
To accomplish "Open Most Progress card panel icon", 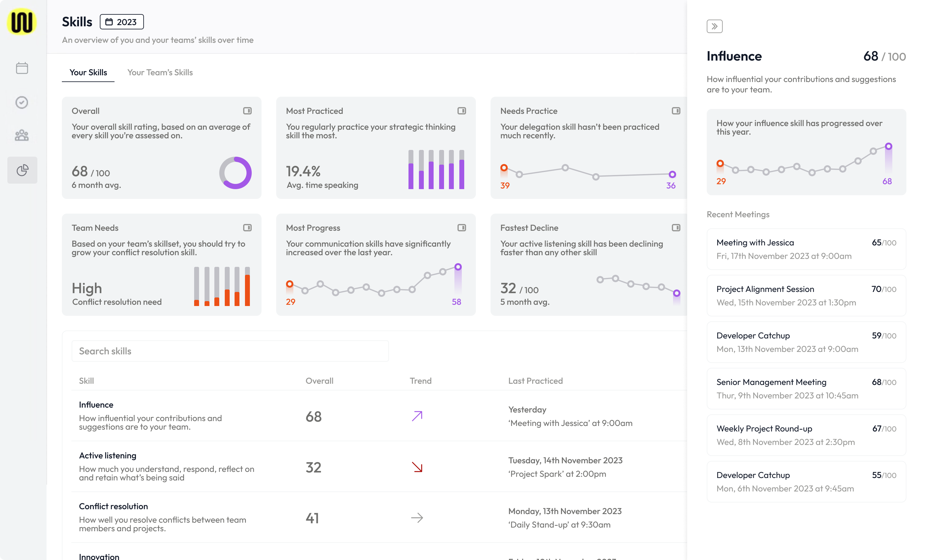I will (461, 228).
